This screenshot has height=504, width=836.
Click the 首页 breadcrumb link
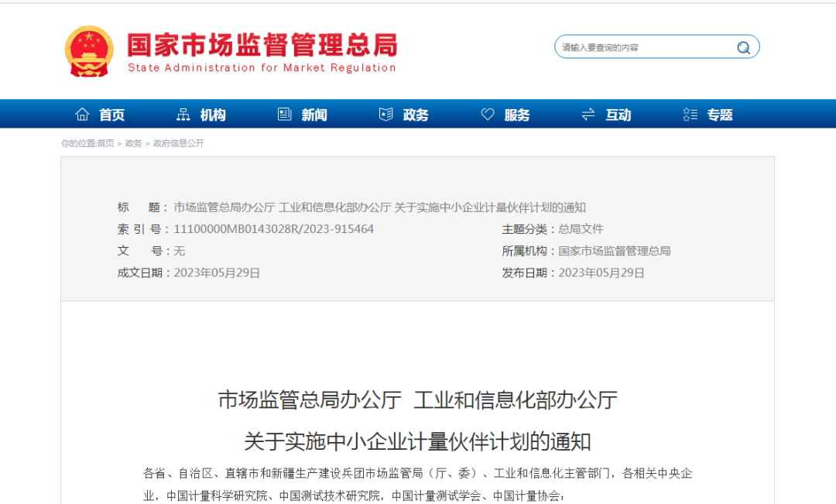[105, 143]
